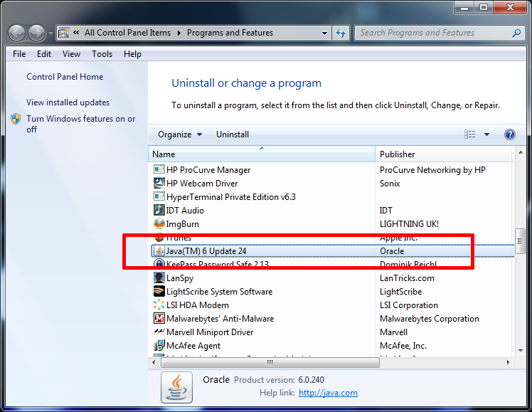Click the Oracle publisher cell

click(x=392, y=251)
